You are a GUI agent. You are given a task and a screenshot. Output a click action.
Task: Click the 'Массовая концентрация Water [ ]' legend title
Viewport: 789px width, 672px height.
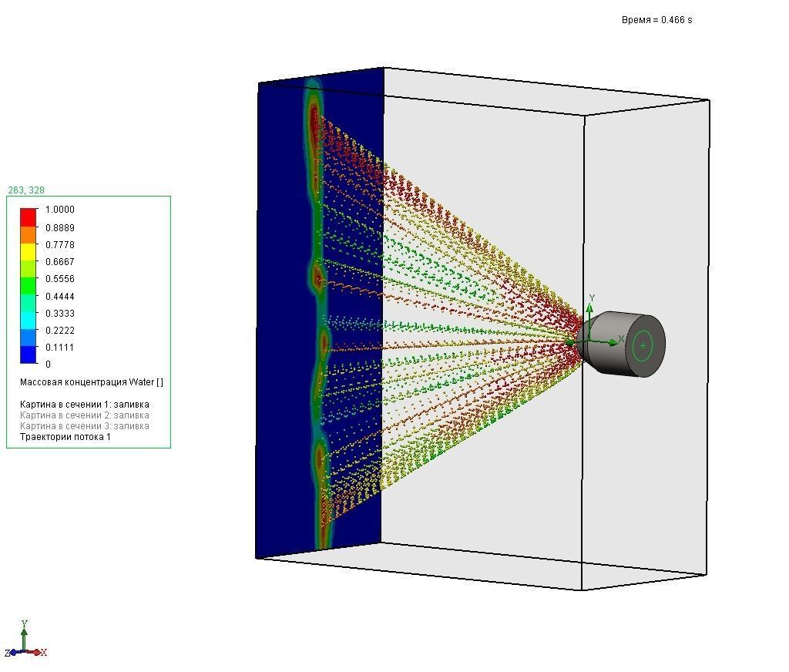[x=92, y=382]
